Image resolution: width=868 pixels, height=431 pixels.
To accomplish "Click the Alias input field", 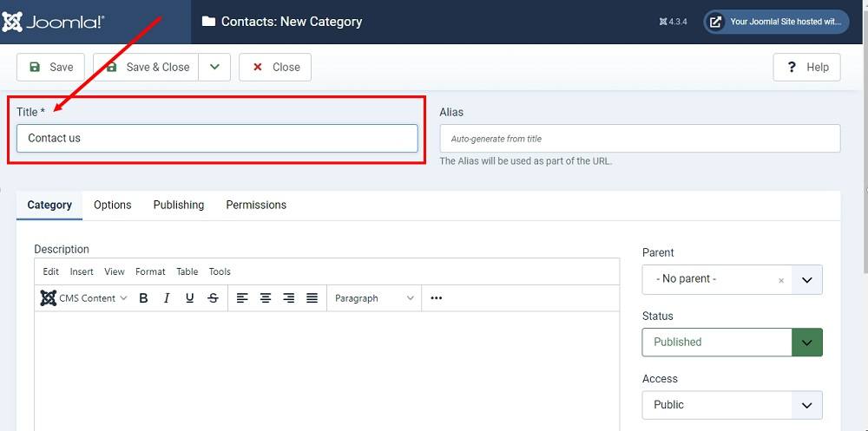I will tap(640, 138).
